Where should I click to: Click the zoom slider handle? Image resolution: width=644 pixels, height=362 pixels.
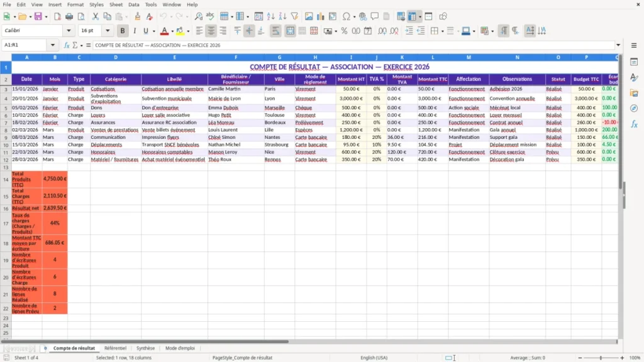pos(601,358)
